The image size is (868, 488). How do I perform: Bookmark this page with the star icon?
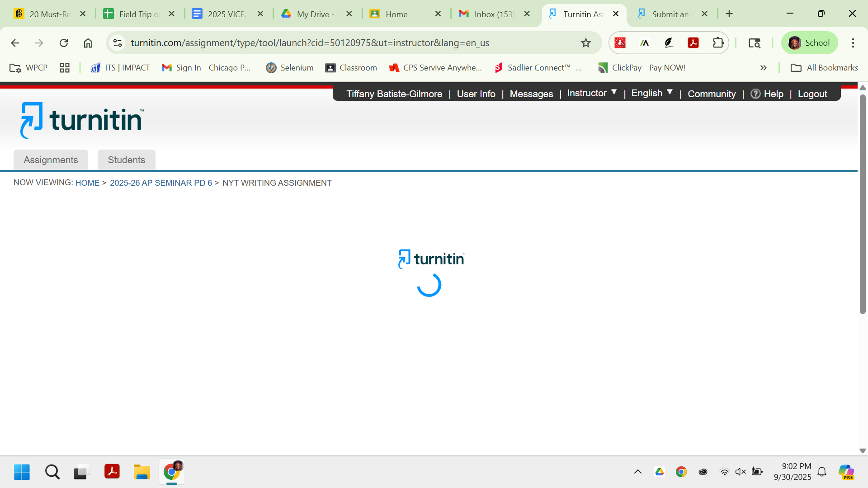586,43
